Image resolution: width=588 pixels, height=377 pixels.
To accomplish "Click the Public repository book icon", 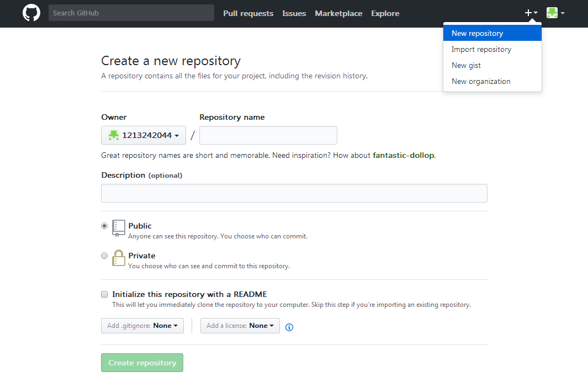I will (x=119, y=228).
